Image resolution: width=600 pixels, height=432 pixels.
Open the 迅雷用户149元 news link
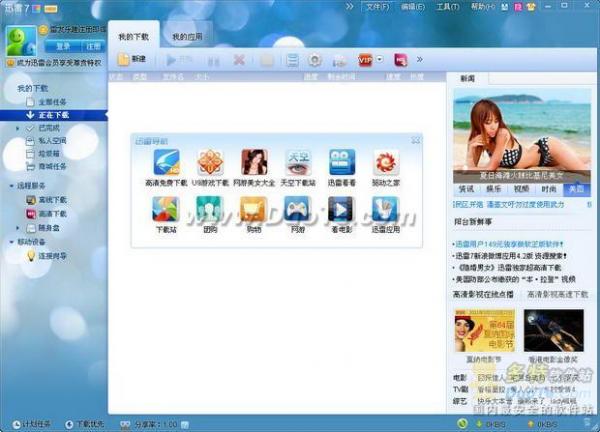coord(508,244)
